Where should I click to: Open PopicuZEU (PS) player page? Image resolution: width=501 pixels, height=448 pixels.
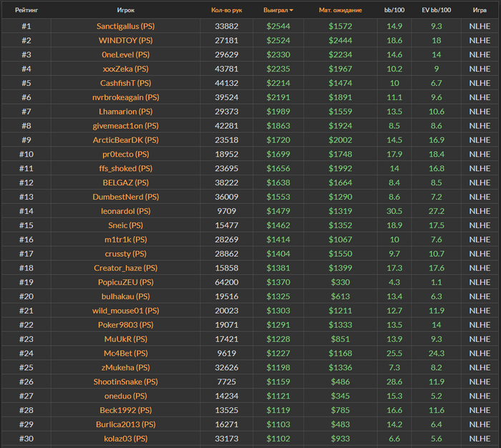point(125,282)
